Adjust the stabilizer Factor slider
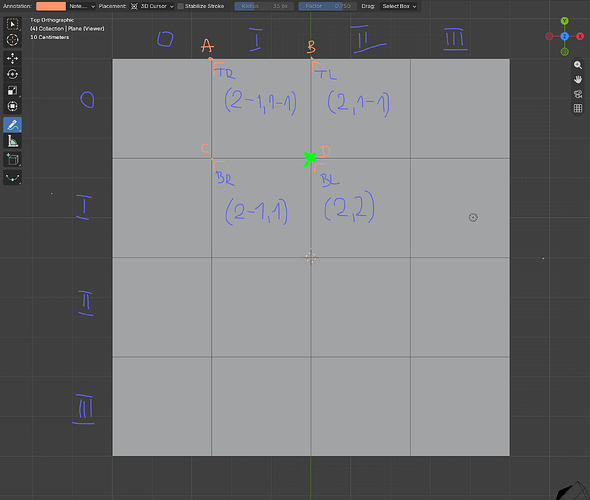 coord(327,6)
